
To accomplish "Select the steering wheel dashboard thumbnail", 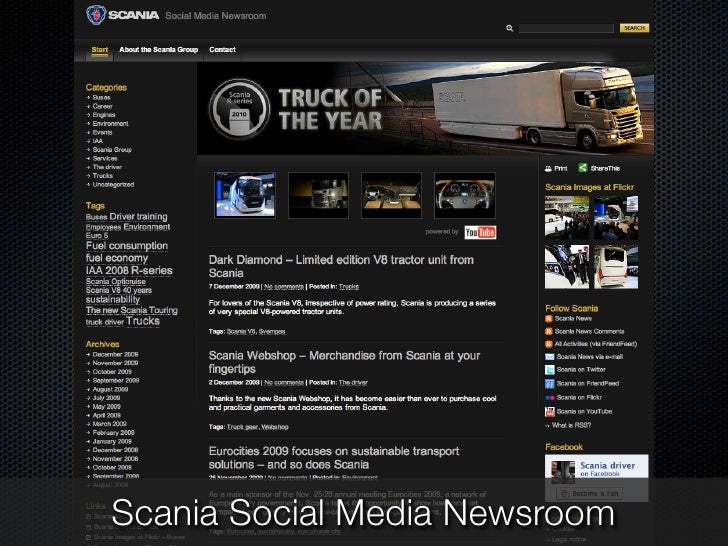I will pos(465,195).
